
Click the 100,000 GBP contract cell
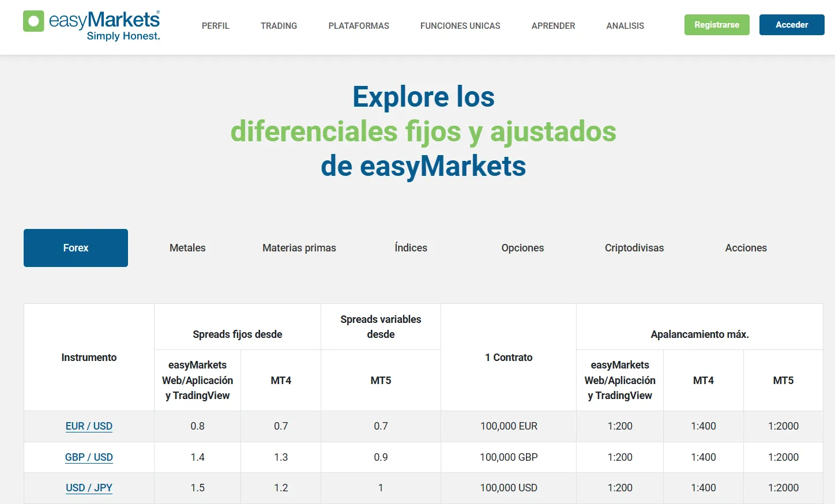point(509,457)
